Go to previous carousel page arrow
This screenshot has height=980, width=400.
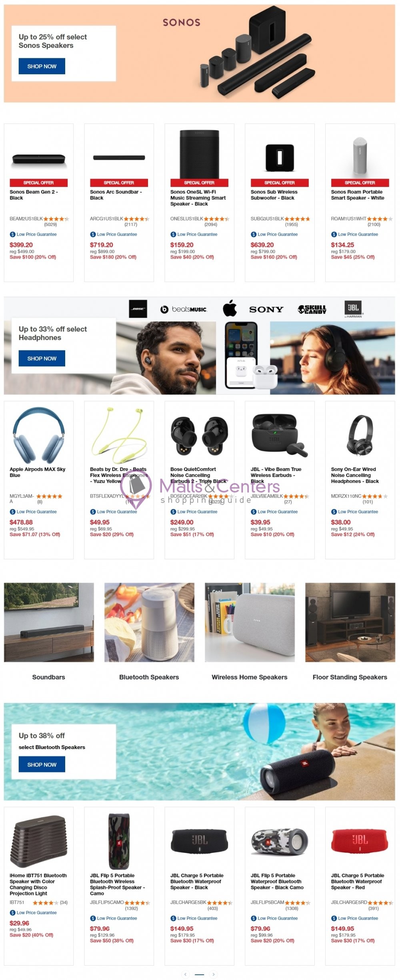(x=185, y=974)
